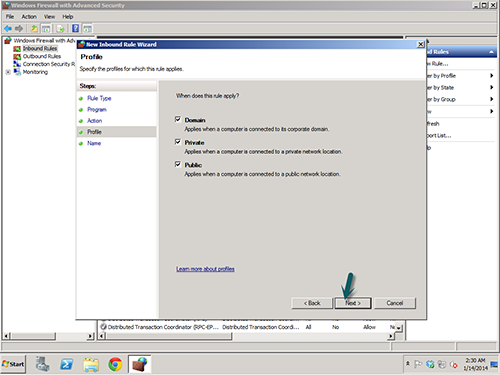Expand Filter by Profile submenu arrow
Screen dimensions: 500x375
[491, 76]
